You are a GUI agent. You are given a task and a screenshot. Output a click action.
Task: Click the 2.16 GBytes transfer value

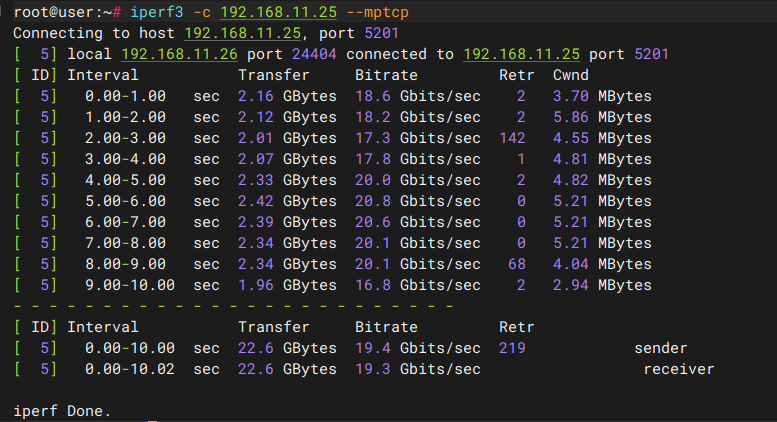point(287,96)
